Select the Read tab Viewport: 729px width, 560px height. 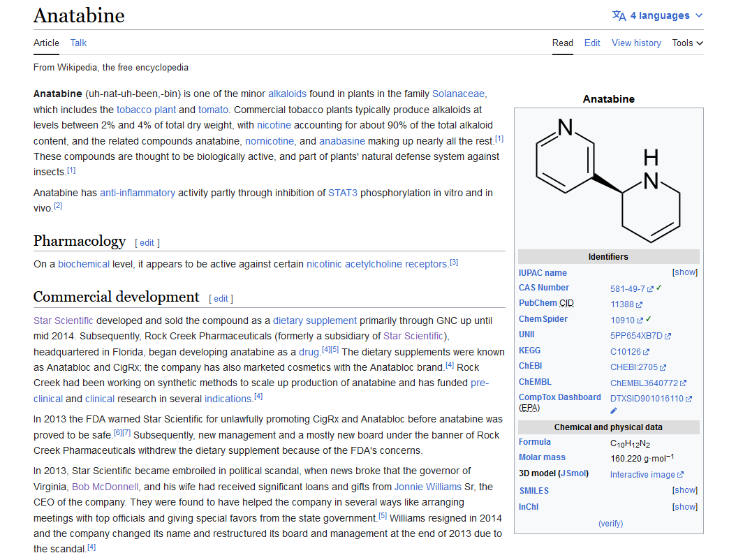coord(563,43)
